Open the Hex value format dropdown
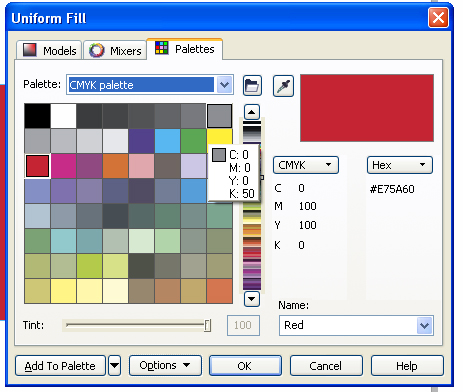 tap(400, 165)
